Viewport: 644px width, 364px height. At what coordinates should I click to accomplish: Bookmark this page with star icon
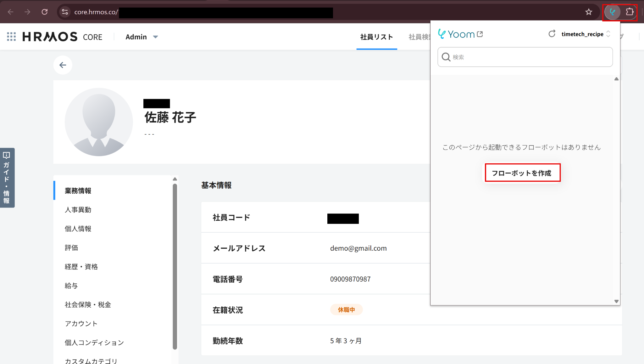[589, 12]
